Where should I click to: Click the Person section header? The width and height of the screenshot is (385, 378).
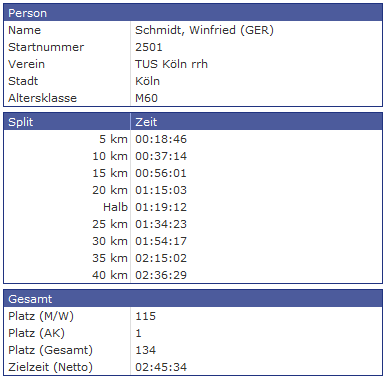[193, 13]
